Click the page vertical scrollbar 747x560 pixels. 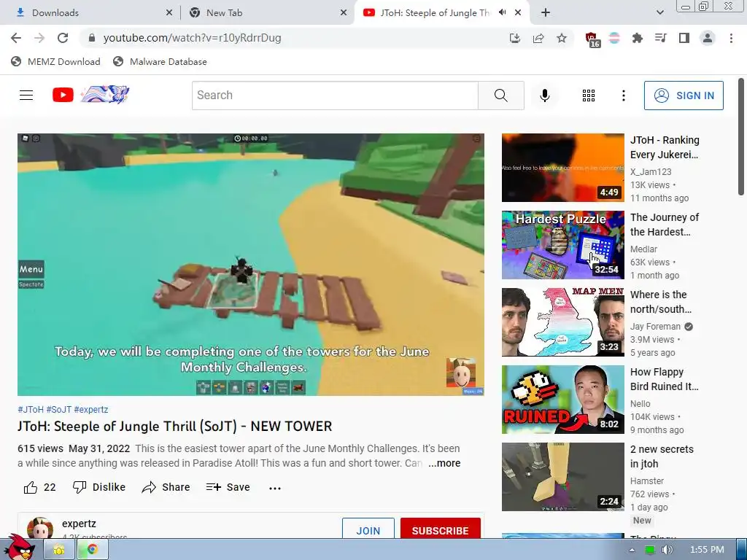741,136
